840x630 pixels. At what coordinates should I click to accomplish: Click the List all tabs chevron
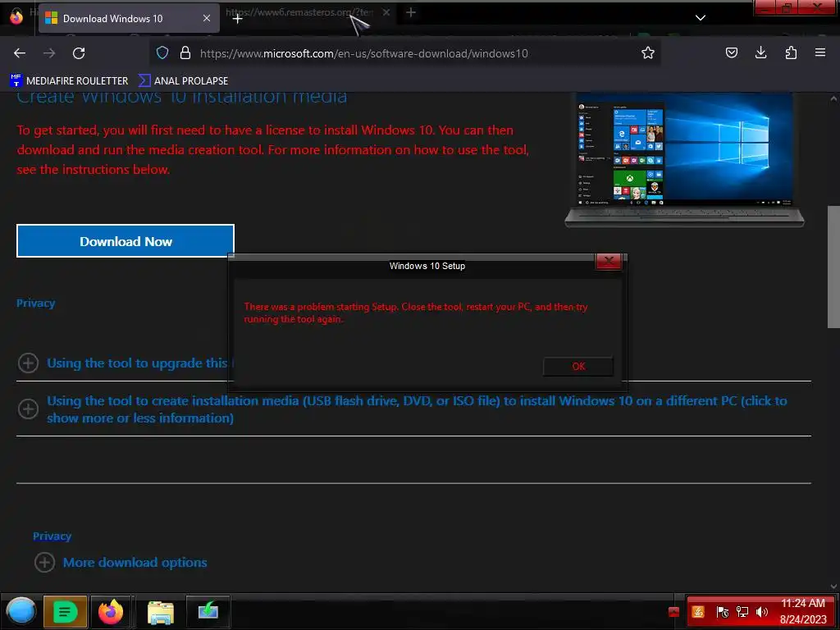click(701, 18)
